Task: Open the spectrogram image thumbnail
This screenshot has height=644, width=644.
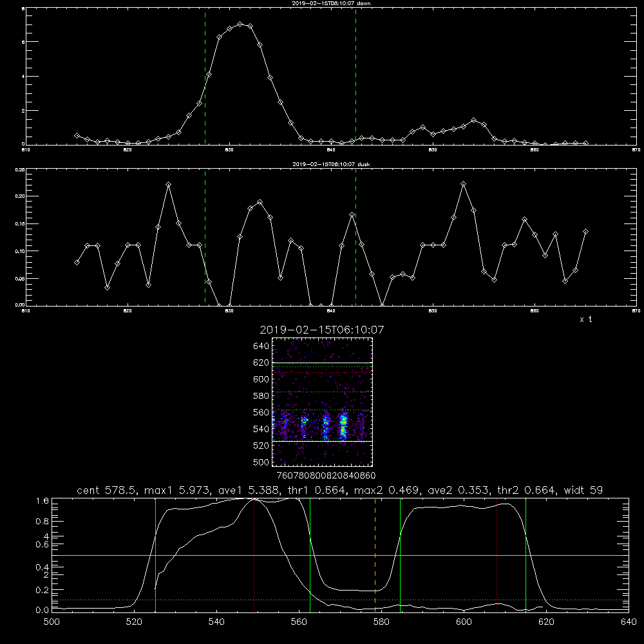Action: (322, 402)
